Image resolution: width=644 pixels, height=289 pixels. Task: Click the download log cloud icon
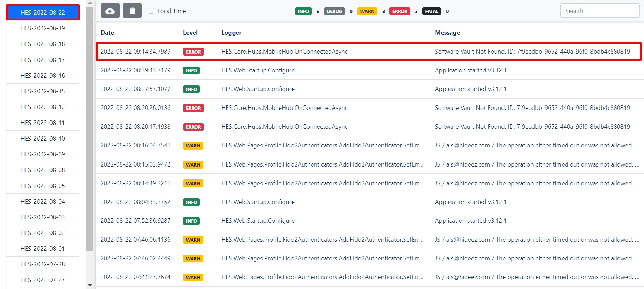(x=110, y=11)
